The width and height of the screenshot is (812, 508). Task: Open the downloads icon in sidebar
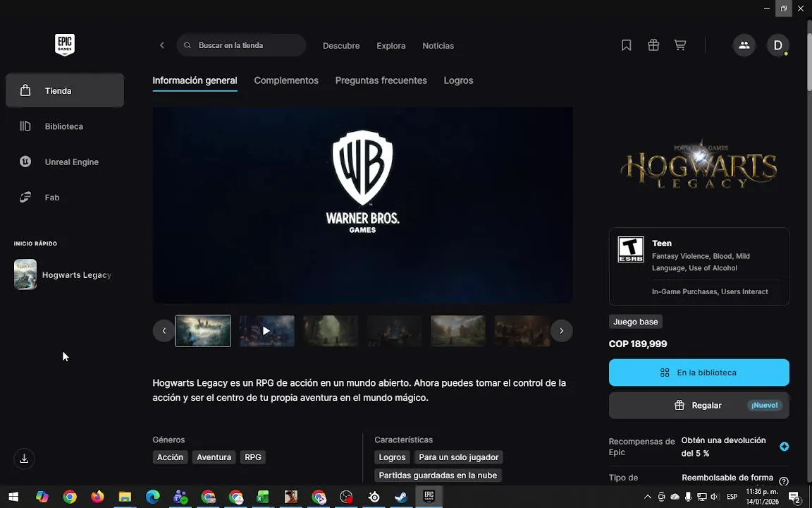point(24,459)
